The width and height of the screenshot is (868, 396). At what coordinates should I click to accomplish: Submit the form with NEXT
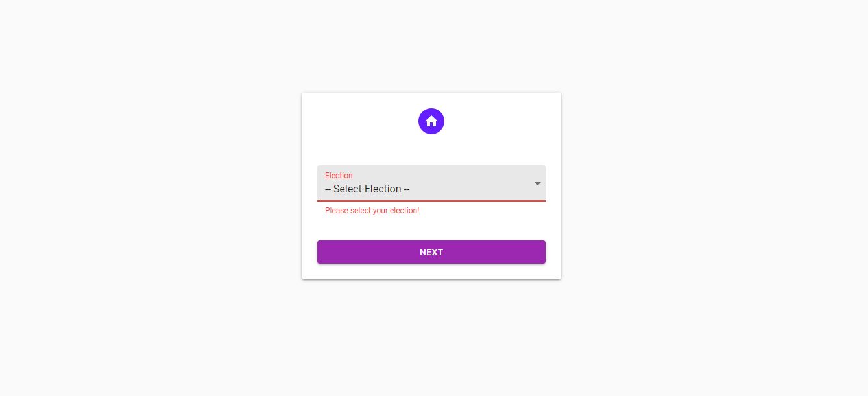[x=431, y=252]
